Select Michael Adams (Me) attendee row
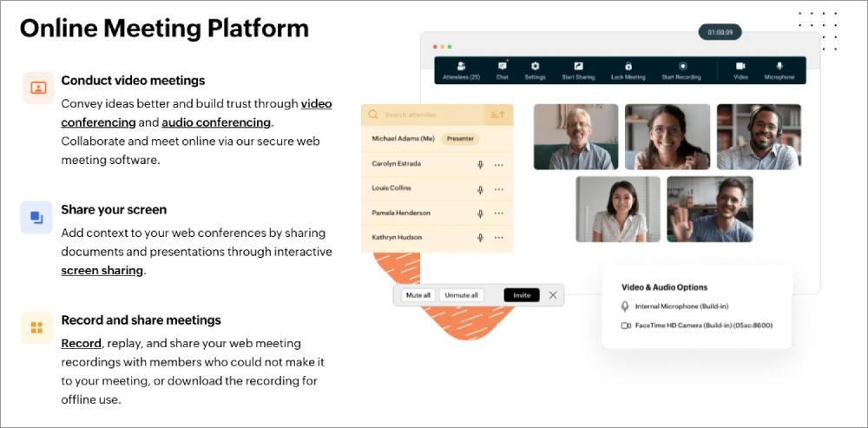 click(x=437, y=138)
